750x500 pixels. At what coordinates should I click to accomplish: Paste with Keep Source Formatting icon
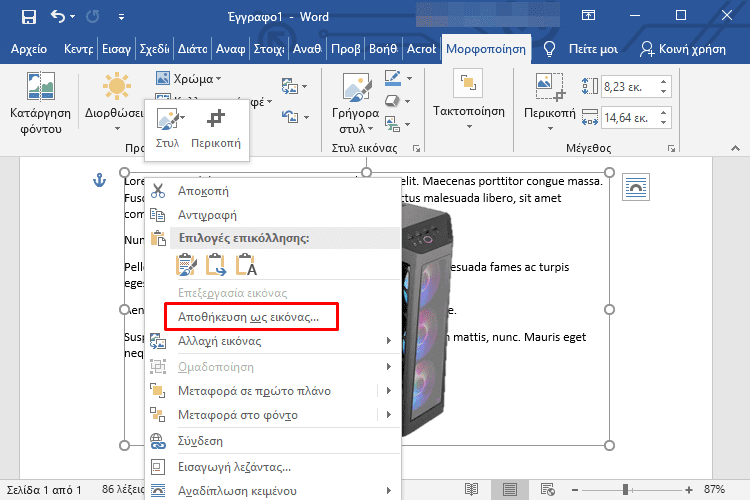pos(186,265)
